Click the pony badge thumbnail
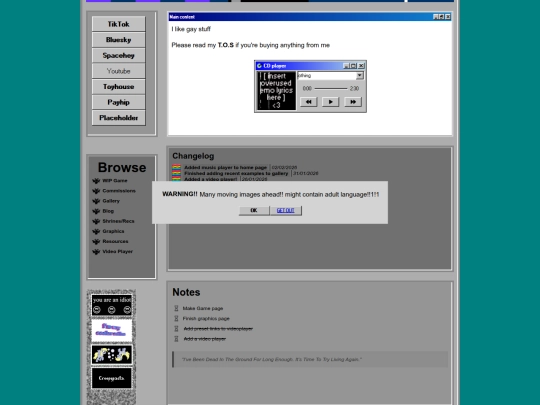The height and width of the screenshot is (405, 540). point(112,354)
